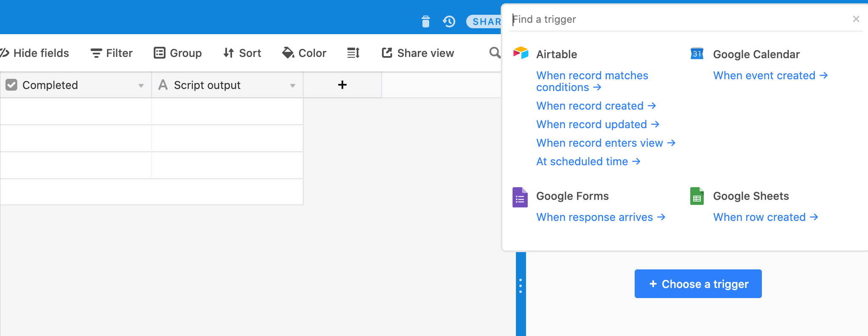Select When response arrives trigger
The width and height of the screenshot is (868, 336).
[x=601, y=217]
